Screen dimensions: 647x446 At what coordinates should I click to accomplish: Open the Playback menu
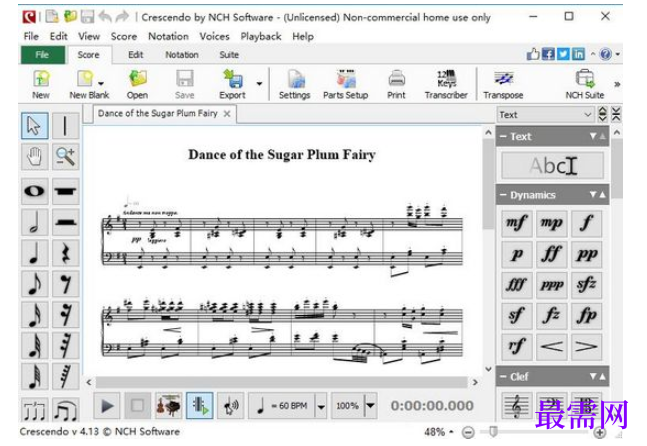[x=261, y=36]
